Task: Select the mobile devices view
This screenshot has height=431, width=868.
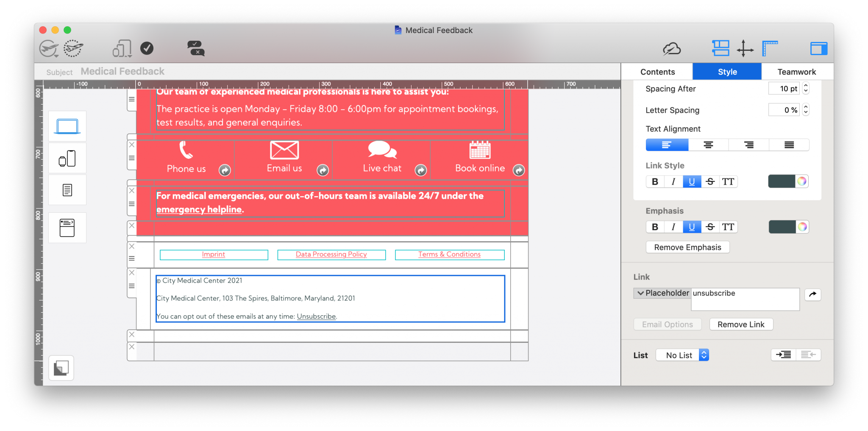Action: (x=67, y=158)
